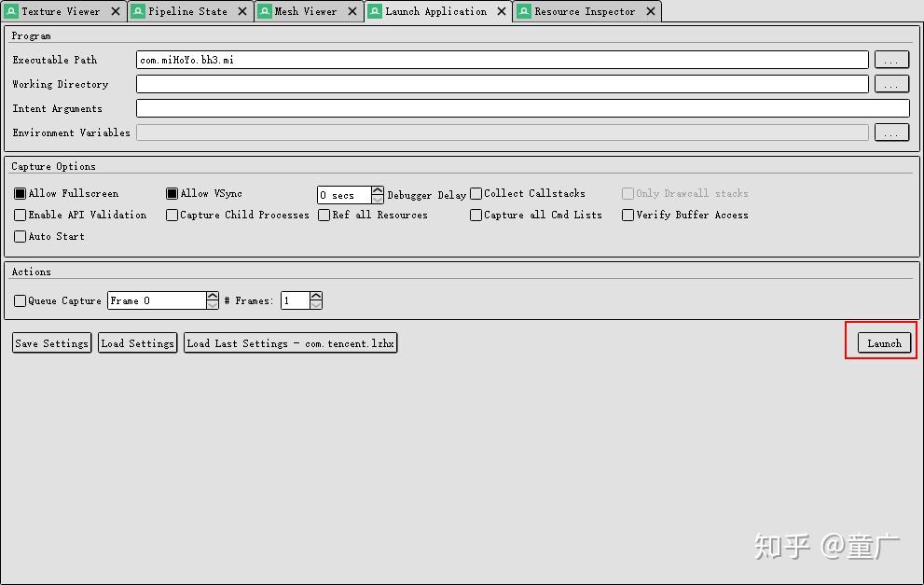Enable Auto Start checkbox
924x585 pixels.
(x=20, y=236)
